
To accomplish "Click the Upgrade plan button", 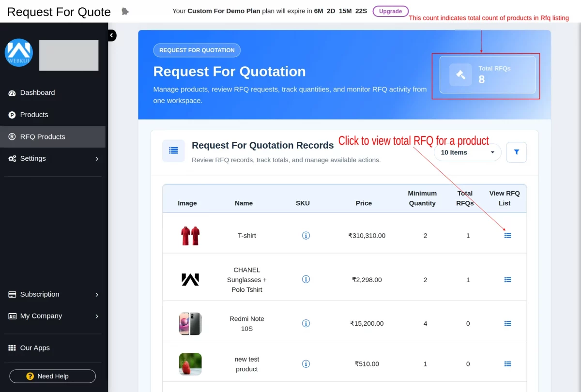I will [391, 11].
